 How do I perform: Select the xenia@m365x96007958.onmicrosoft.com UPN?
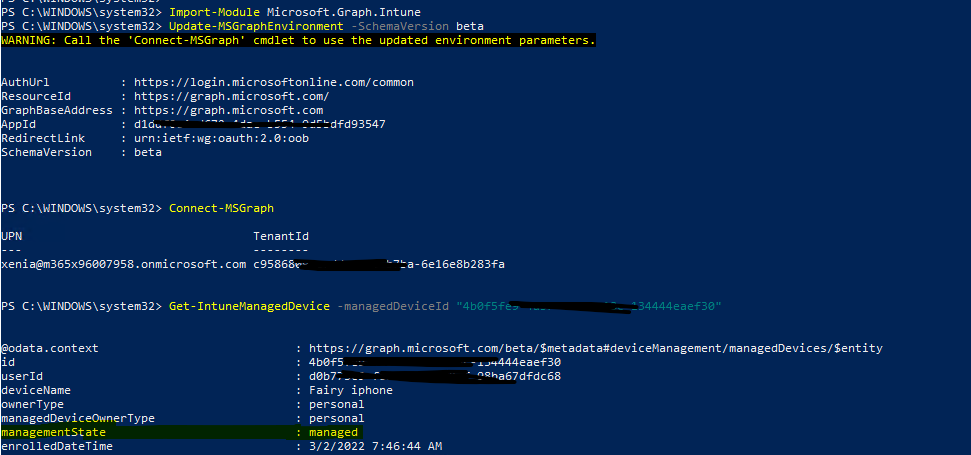(x=124, y=264)
